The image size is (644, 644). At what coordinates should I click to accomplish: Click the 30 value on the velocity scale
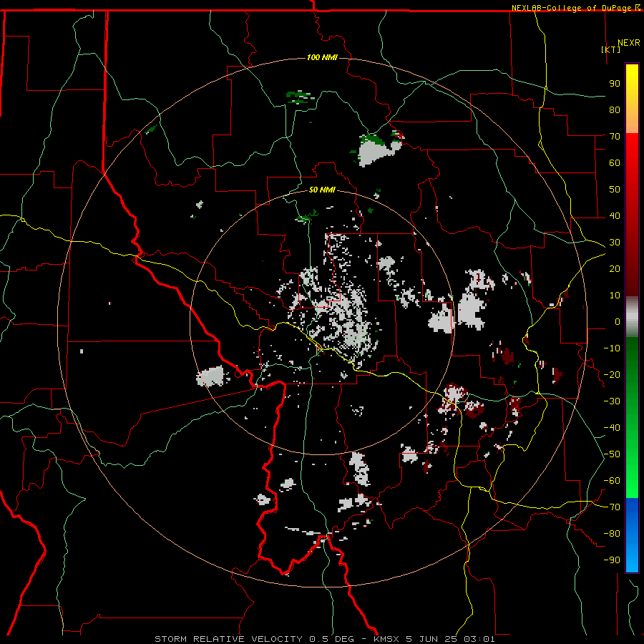pyautogui.click(x=615, y=243)
